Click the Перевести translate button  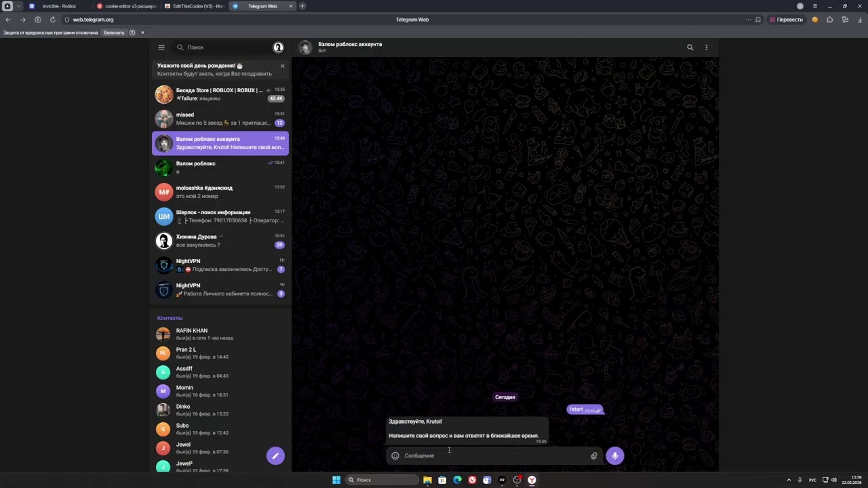[786, 20]
